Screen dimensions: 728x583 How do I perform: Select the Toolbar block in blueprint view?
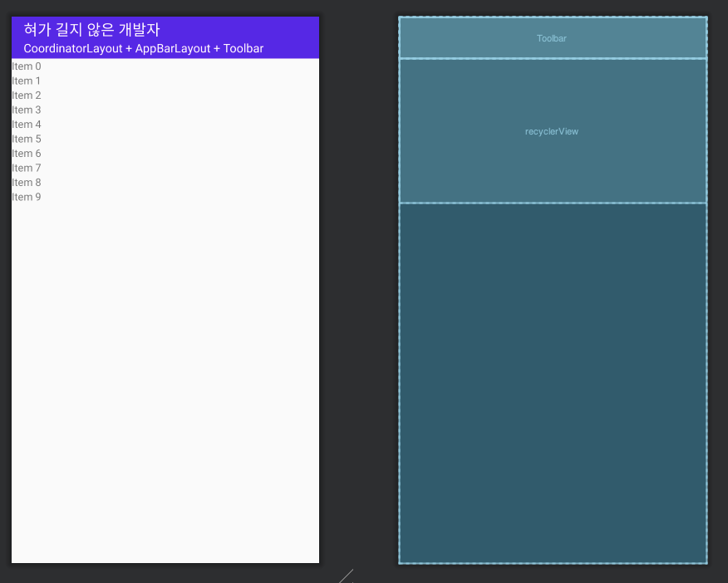tap(553, 38)
